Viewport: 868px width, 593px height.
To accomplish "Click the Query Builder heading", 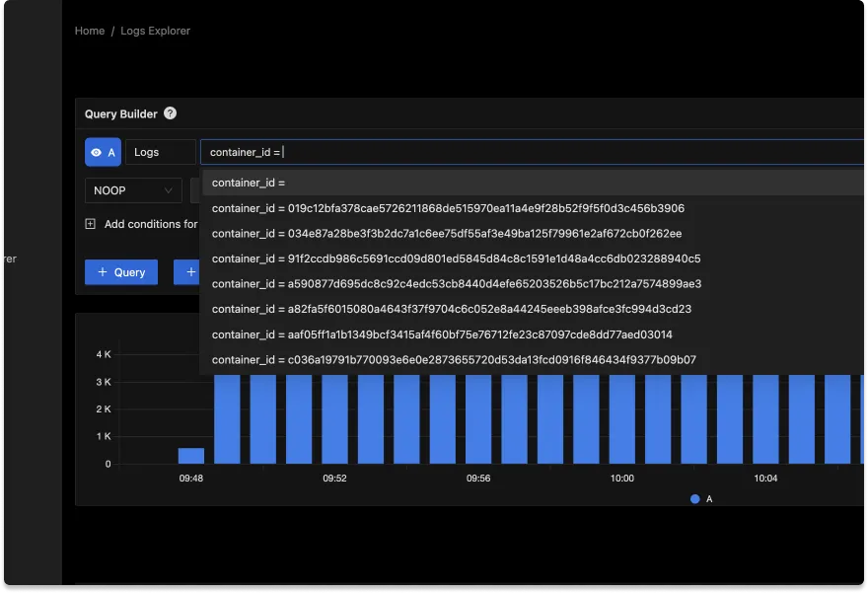I will tap(120, 114).
